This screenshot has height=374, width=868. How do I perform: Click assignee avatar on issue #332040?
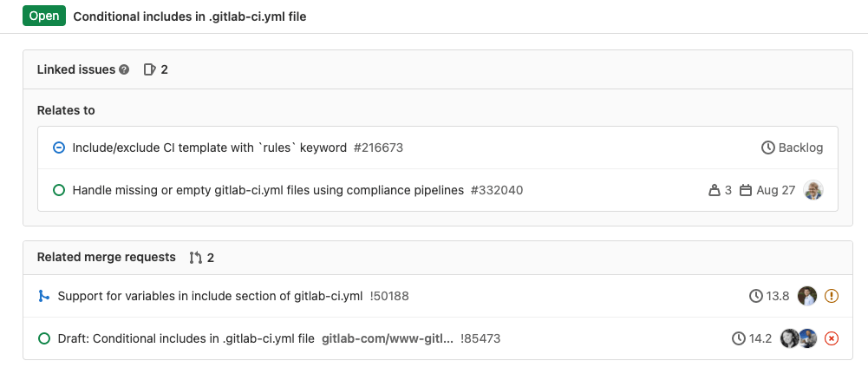tap(813, 191)
